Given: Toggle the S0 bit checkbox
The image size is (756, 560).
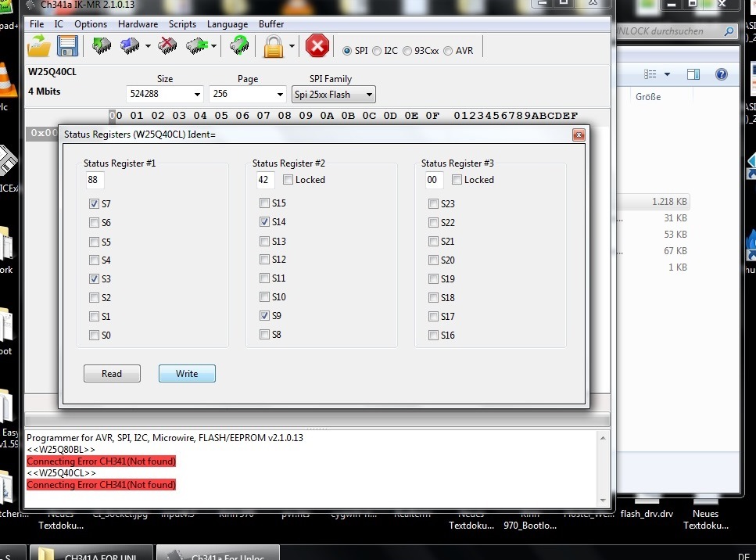Looking at the screenshot, I should click(x=94, y=335).
